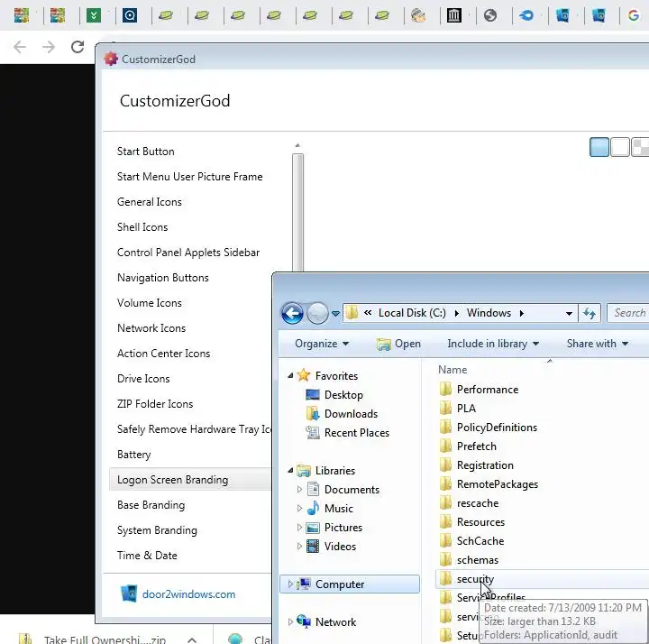Screen dimensions: 649x644
Task: Open the Google bookmark icon
Action: click(x=634, y=15)
